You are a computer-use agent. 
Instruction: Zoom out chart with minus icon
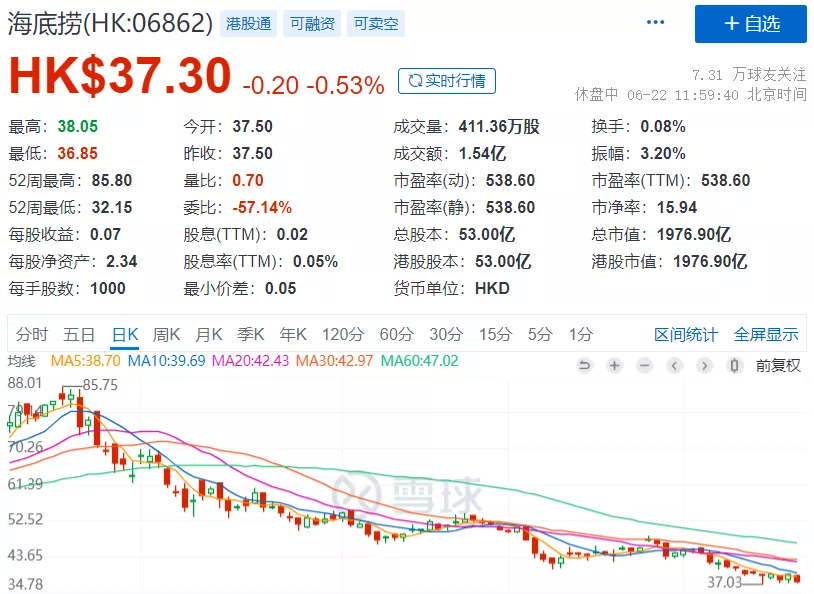click(x=645, y=366)
